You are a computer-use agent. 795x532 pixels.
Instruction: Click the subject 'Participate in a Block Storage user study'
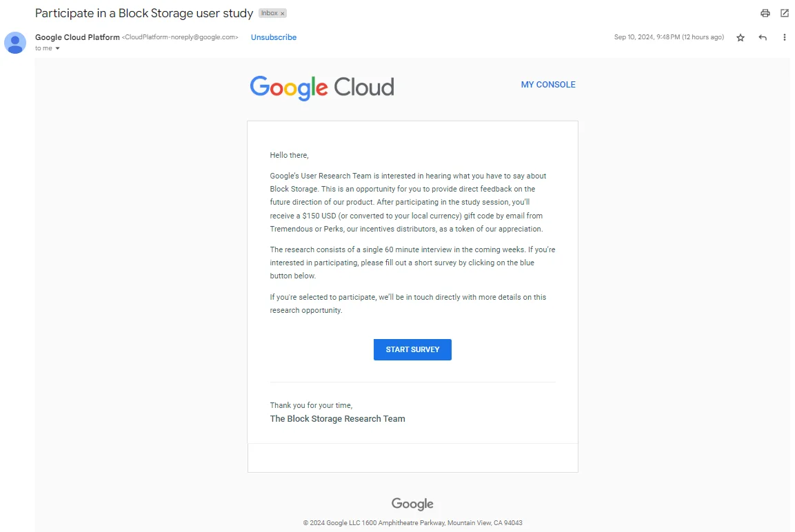[x=144, y=13]
